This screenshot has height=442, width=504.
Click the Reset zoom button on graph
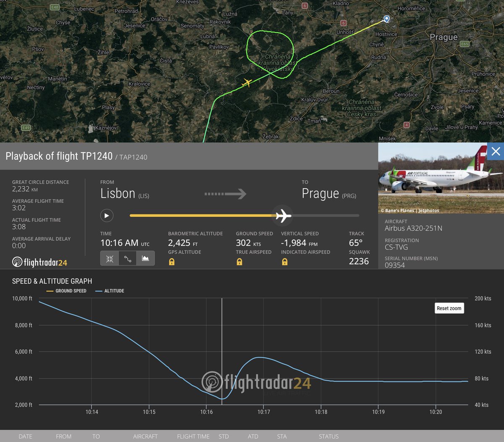449,308
